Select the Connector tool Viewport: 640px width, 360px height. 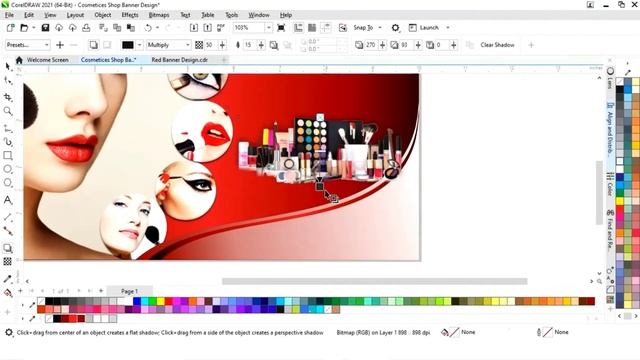8,231
